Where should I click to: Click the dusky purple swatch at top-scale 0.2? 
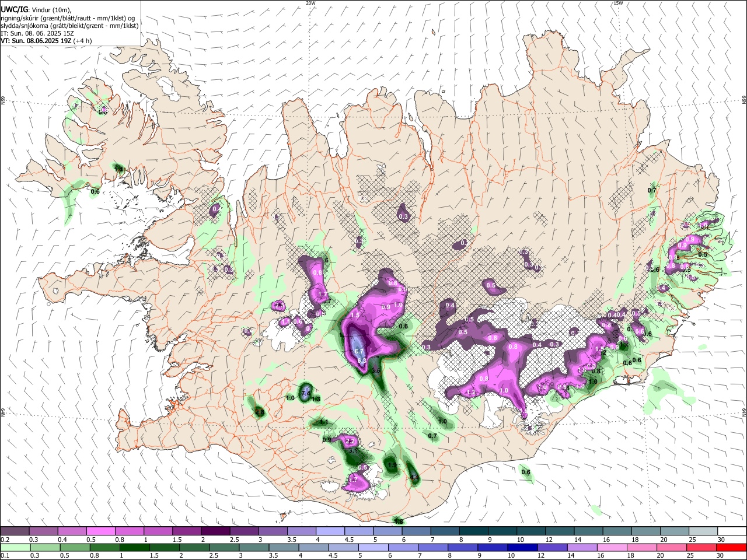(x=15, y=531)
